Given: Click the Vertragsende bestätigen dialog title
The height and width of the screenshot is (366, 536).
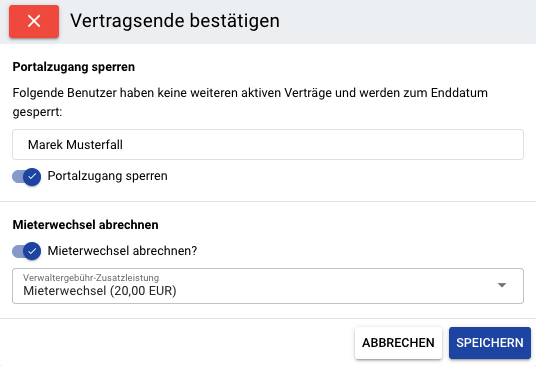Looking at the screenshot, I should pos(175,21).
